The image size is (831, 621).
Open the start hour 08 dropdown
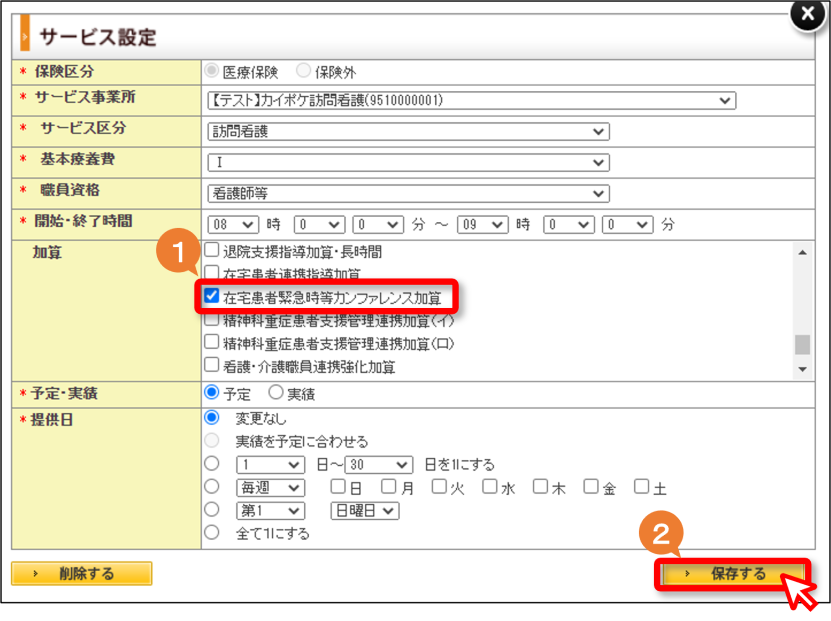pos(233,225)
